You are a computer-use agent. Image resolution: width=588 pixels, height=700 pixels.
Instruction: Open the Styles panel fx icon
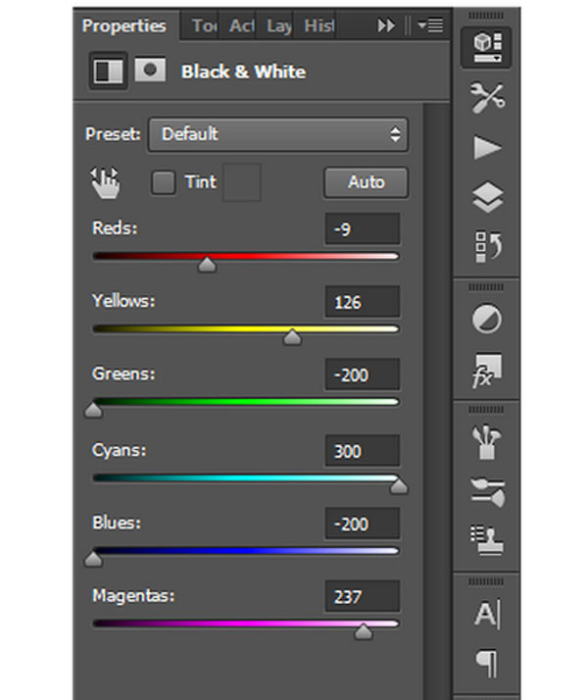(486, 371)
